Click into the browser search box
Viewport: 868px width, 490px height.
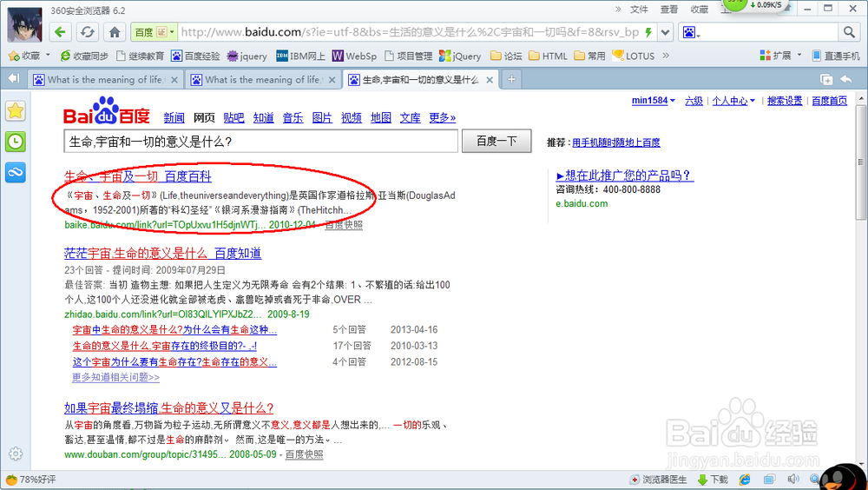[769, 32]
